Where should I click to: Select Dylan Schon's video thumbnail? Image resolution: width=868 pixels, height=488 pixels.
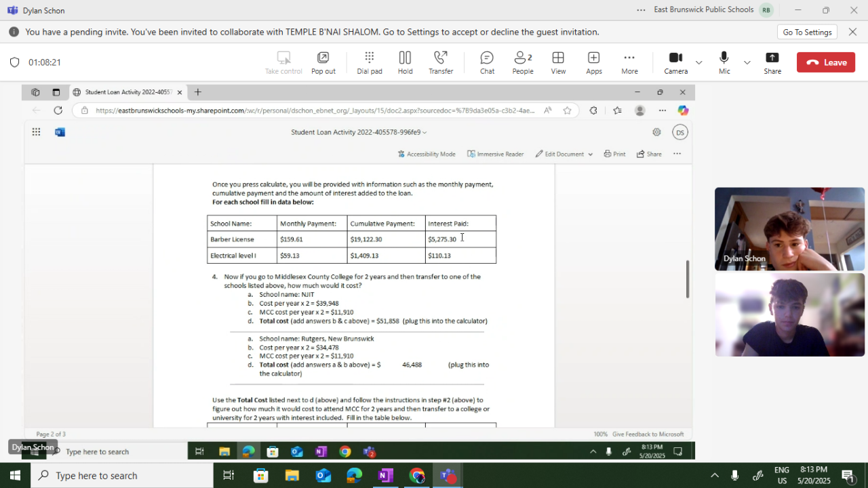point(789,228)
